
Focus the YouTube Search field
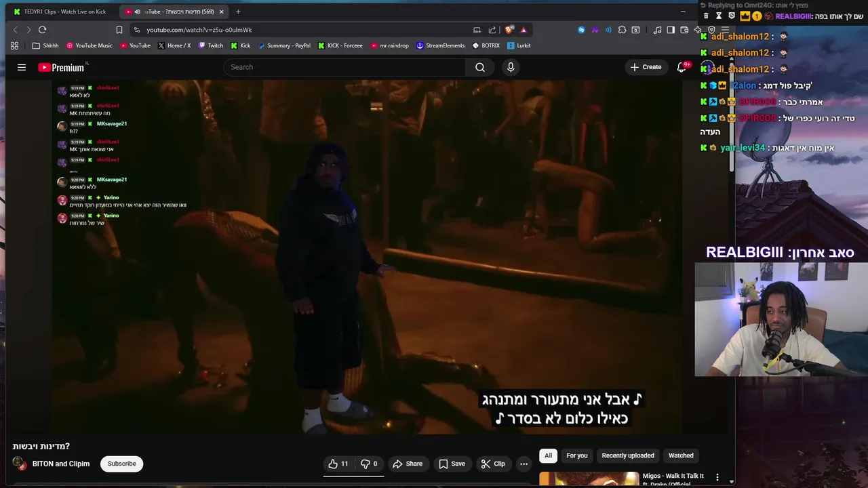[x=344, y=67]
